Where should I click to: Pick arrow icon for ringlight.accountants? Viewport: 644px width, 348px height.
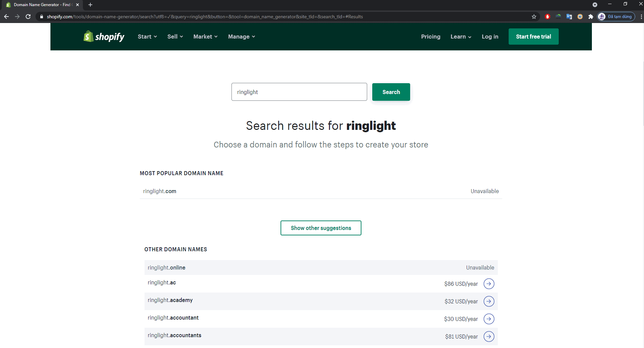(x=489, y=337)
